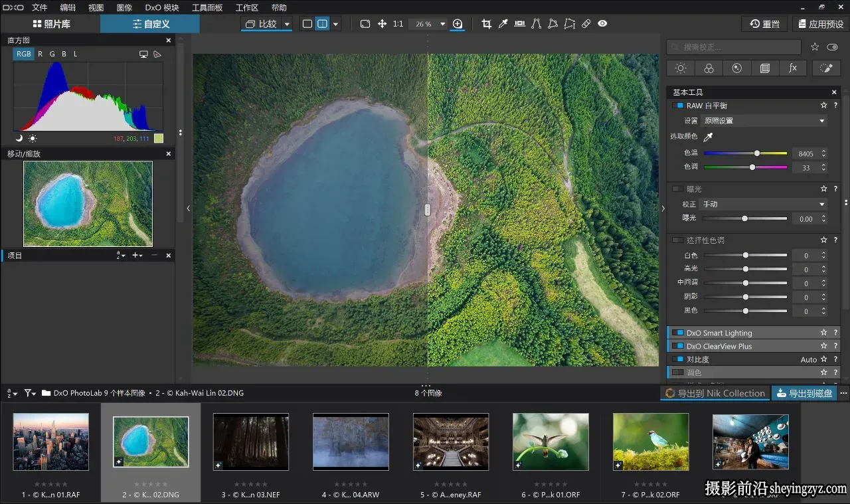Open the DxO 模块 menu
This screenshot has width=850, height=504.
(x=162, y=7)
